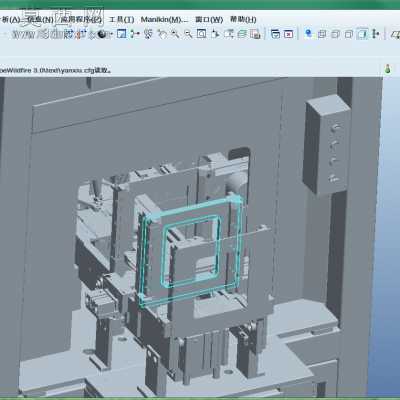The image size is (400, 400).
Task: Open the View Manager icon
Action: tap(255, 34)
